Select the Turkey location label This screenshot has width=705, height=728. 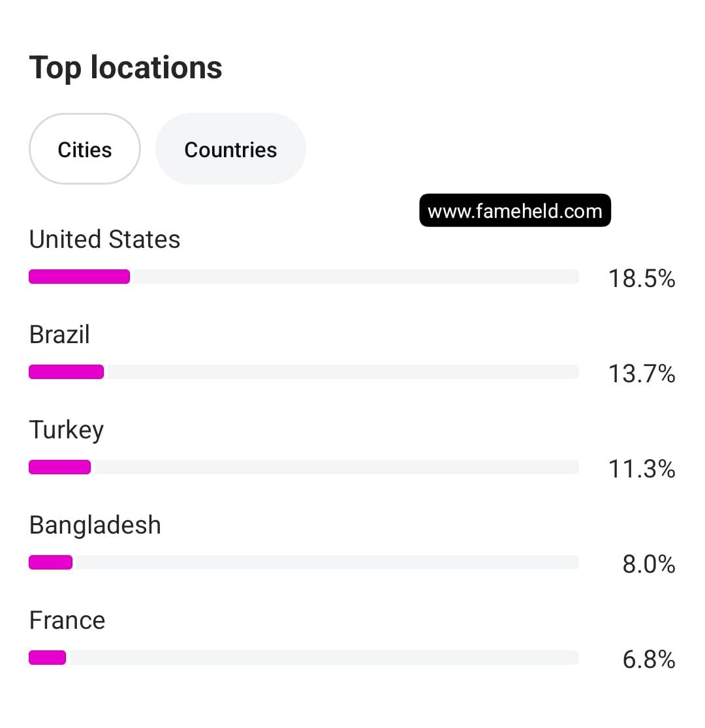(x=67, y=430)
